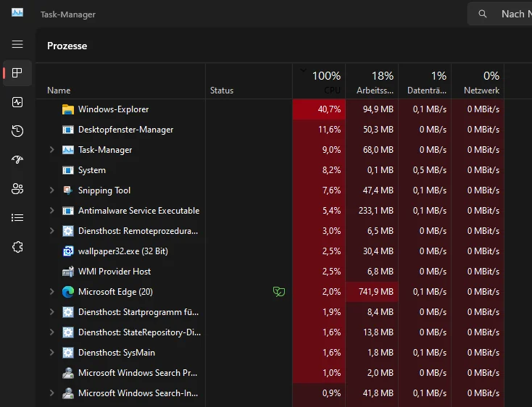Image resolution: width=532 pixels, height=407 pixels.
Task: Expand Diensthost: StateRepository-Di... group
Action: [x=51, y=332]
